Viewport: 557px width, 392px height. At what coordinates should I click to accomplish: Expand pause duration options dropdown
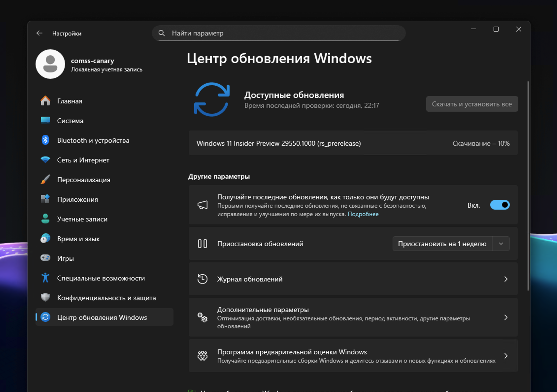tap(501, 244)
